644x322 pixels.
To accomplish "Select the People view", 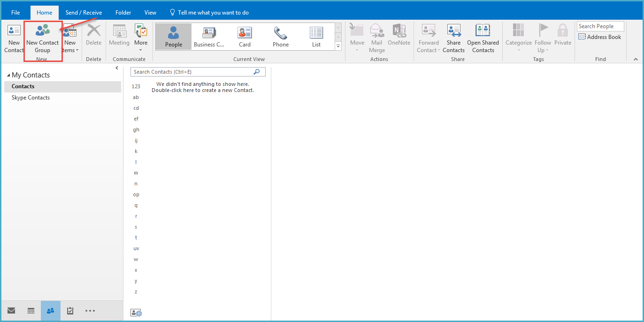I will 173,37.
